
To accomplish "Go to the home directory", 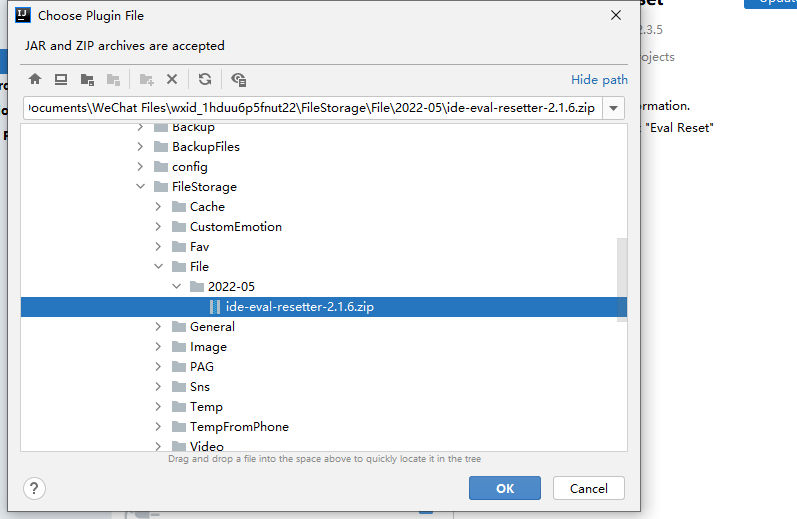I will point(35,79).
